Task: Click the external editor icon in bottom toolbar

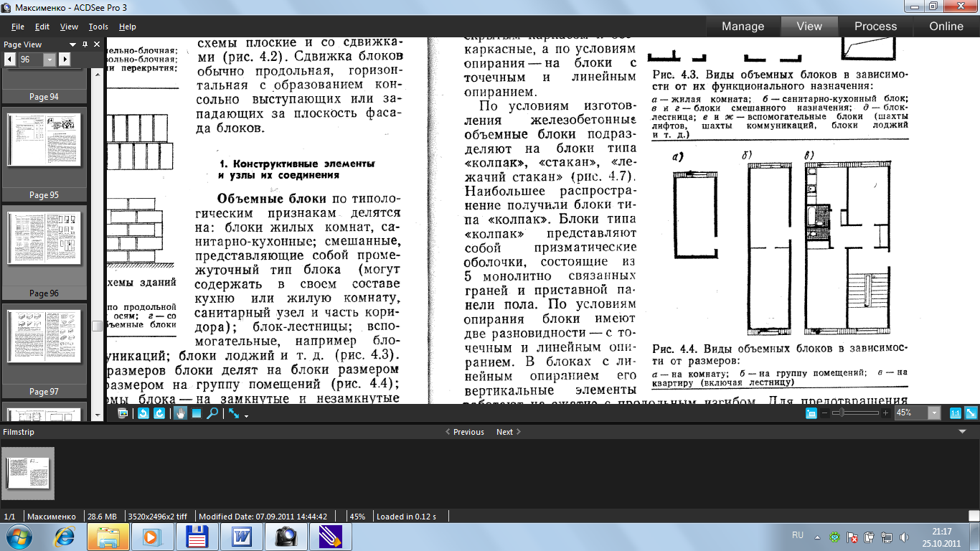Action: click(x=123, y=413)
